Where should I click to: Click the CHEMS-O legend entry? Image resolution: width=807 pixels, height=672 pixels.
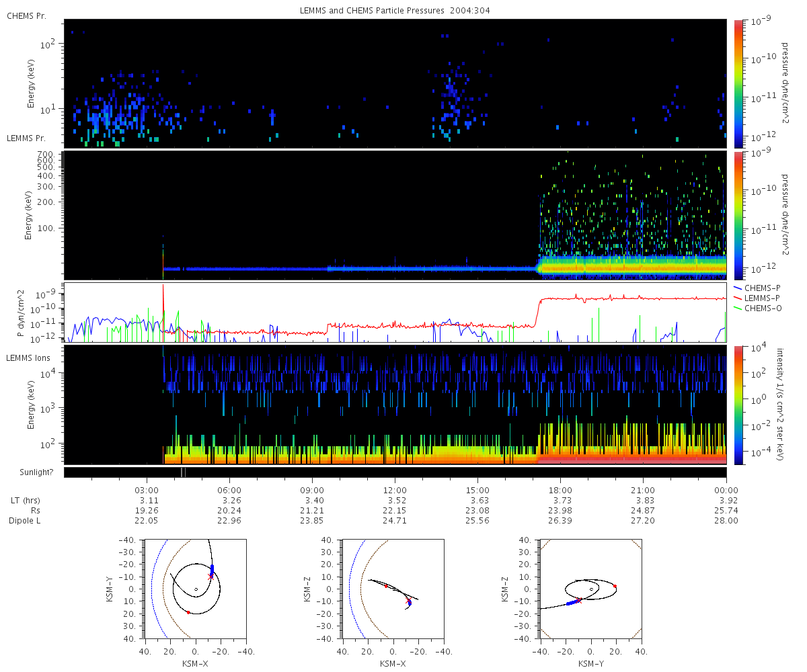pos(759,308)
